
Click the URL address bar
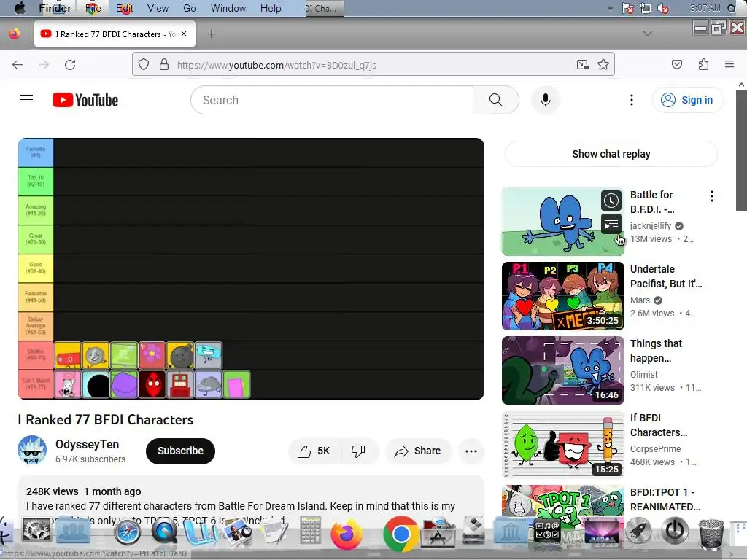(373, 65)
